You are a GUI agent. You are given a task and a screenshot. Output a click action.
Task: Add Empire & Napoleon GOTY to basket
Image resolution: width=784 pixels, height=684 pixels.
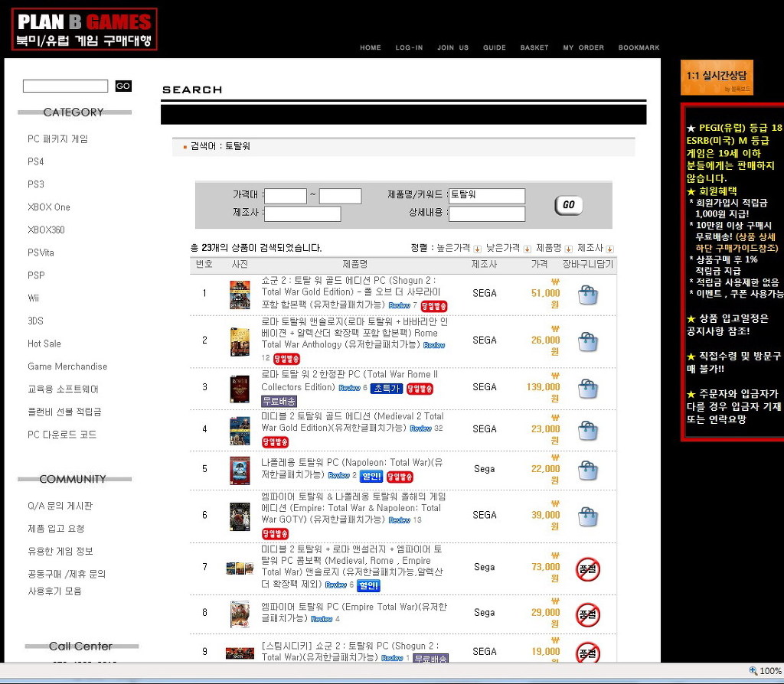click(x=587, y=516)
